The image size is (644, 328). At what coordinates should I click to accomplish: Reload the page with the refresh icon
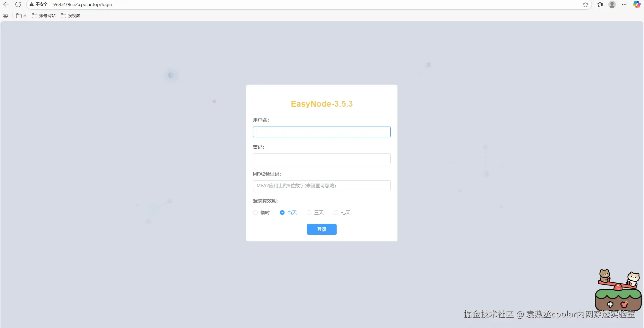point(18,4)
